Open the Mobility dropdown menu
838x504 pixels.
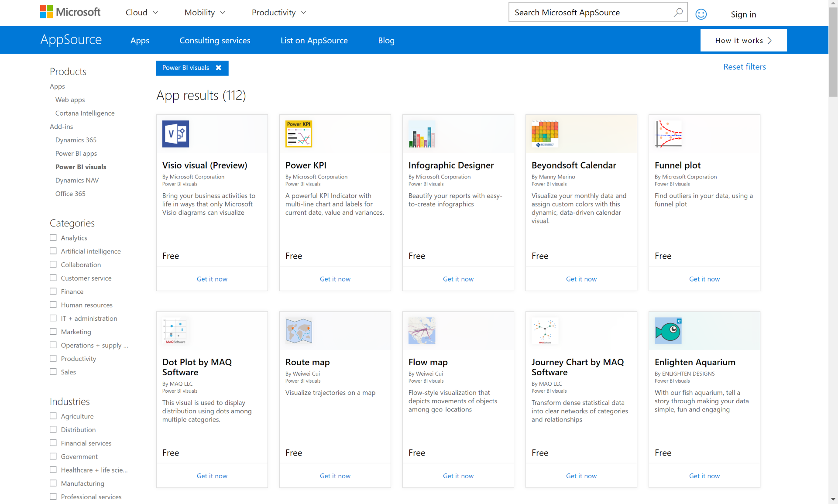[205, 13]
